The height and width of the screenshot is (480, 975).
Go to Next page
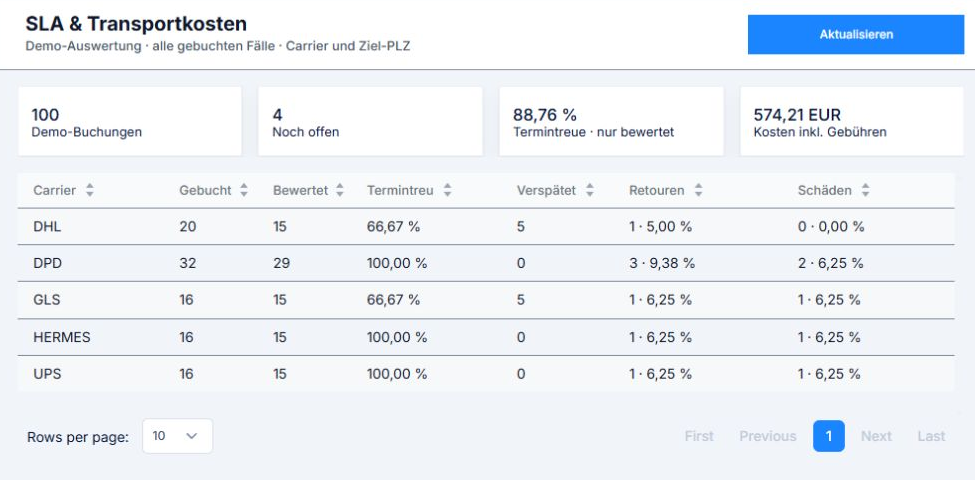pos(876,436)
